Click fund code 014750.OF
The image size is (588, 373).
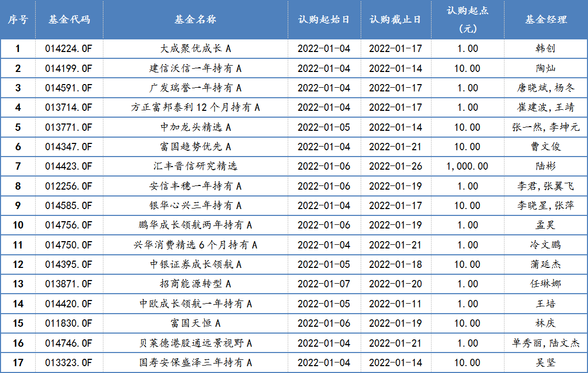(x=69, y=245)
